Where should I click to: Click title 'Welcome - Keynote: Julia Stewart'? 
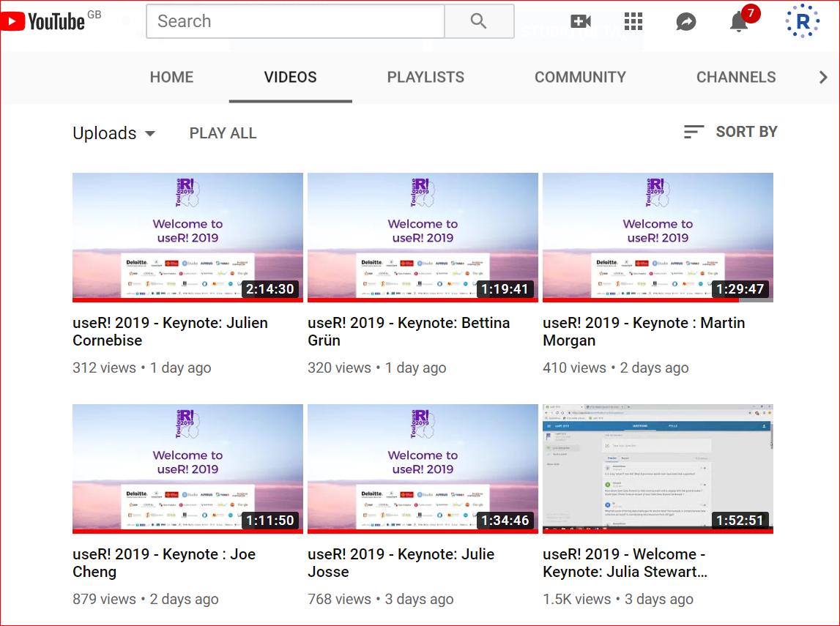coord(625,563)
